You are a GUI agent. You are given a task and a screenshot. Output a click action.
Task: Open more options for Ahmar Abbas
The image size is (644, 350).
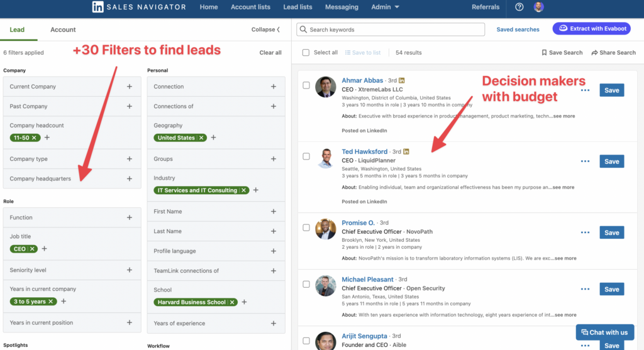coord(585,90)
